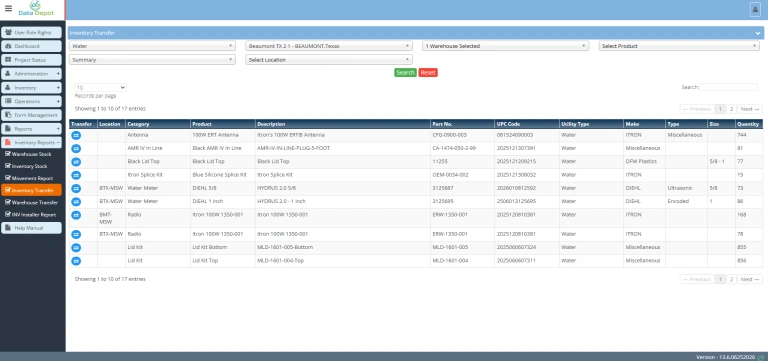
Task: Open INV Installer Report
Action: coord(31,215)
